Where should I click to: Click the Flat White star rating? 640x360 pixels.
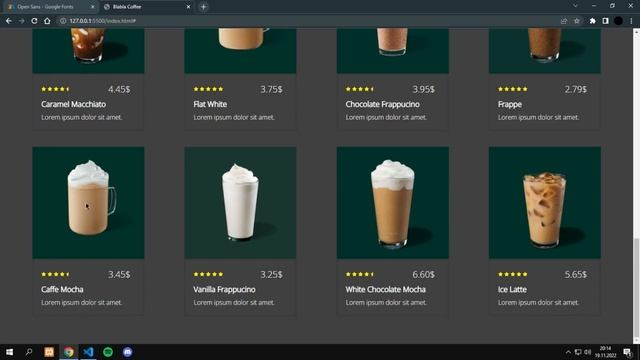click(208, 89)
